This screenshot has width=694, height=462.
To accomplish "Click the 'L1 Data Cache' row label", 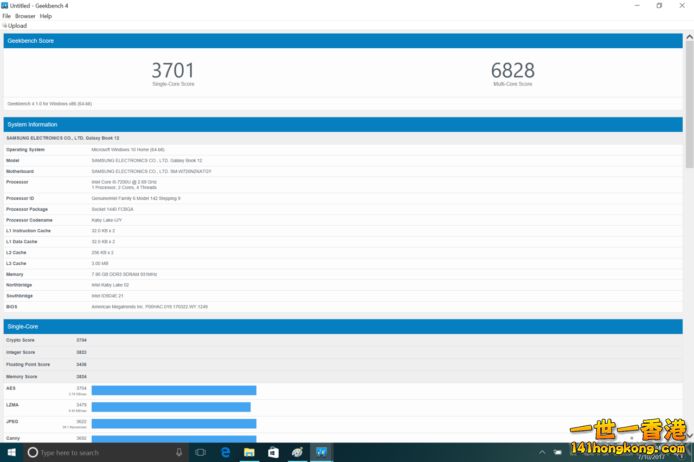I will tap(22, 242).
